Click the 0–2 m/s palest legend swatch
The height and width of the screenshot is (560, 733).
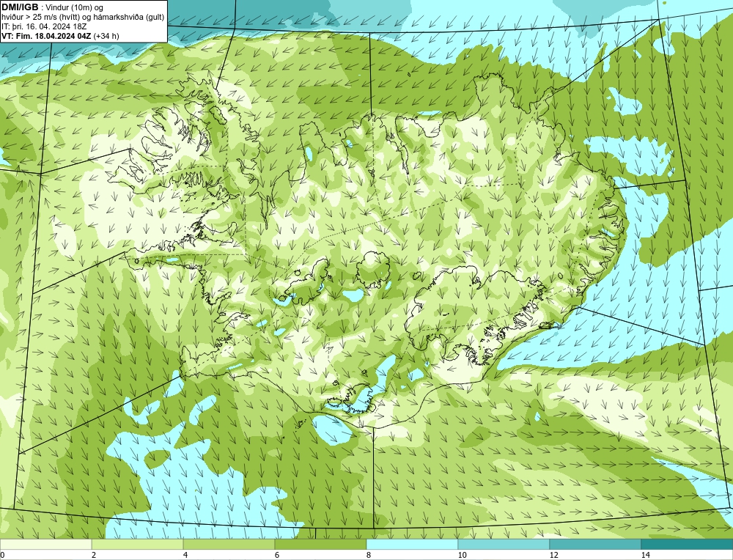(x=45, y=544)
